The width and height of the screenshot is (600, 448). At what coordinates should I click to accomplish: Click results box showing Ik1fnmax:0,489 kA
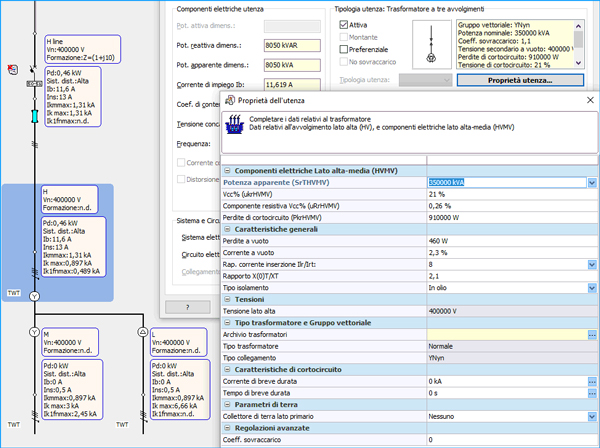point(73,247)
